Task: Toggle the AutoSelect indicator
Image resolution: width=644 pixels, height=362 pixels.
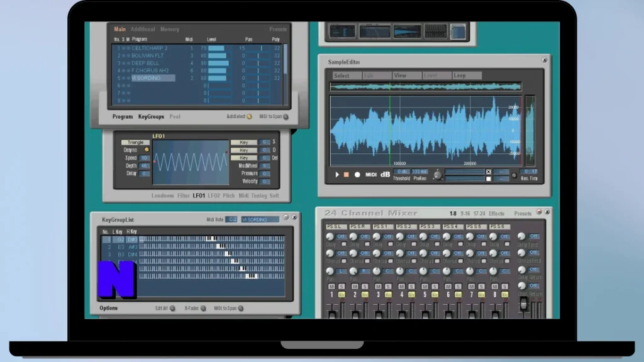Action: [x=249, y=117]
